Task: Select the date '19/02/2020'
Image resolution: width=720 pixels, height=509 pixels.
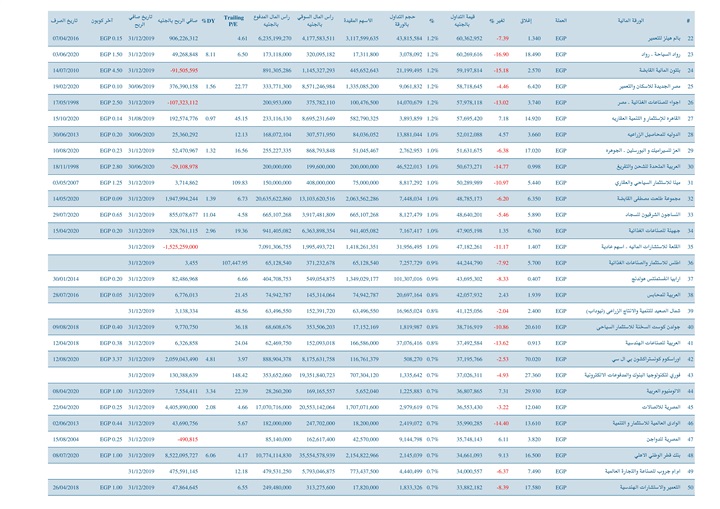Action: 66,87
